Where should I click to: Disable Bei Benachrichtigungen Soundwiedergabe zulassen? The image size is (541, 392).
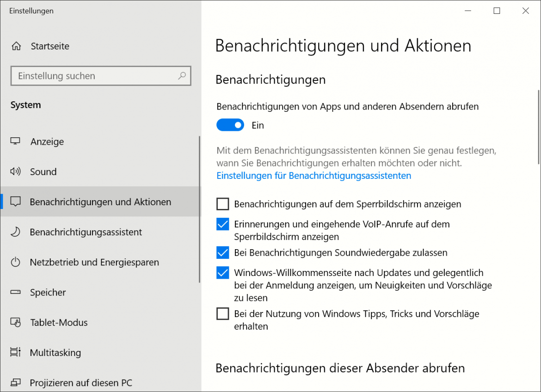point(222,252)
